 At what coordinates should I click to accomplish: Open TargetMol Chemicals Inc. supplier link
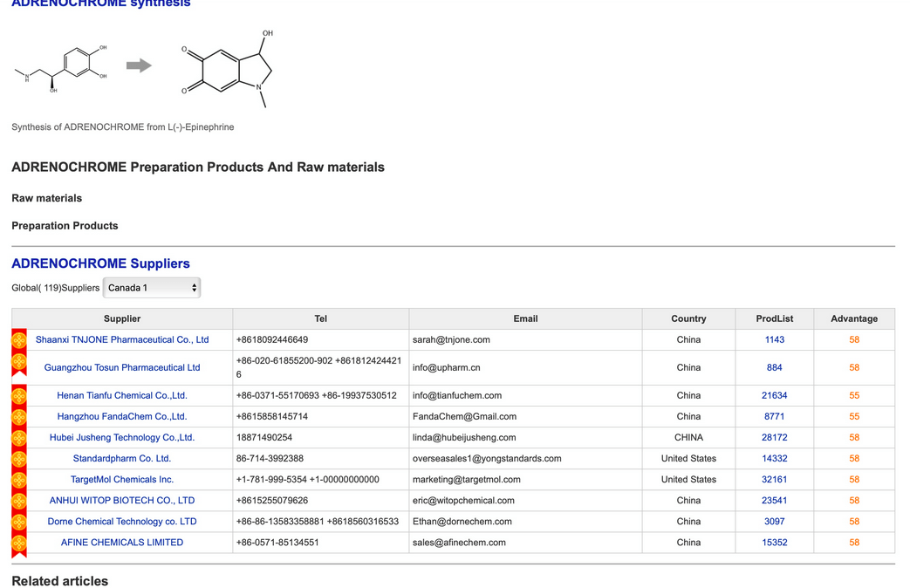tap(122, 479)
